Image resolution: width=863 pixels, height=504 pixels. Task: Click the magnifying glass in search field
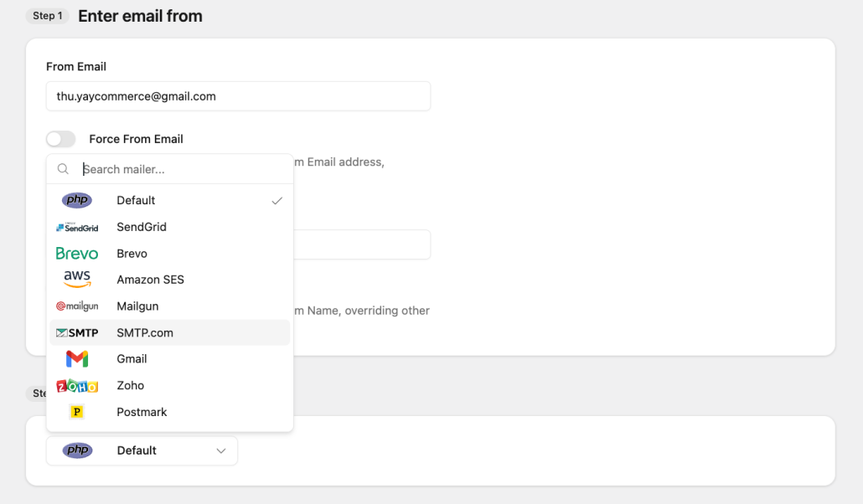(x=63, y=168)
